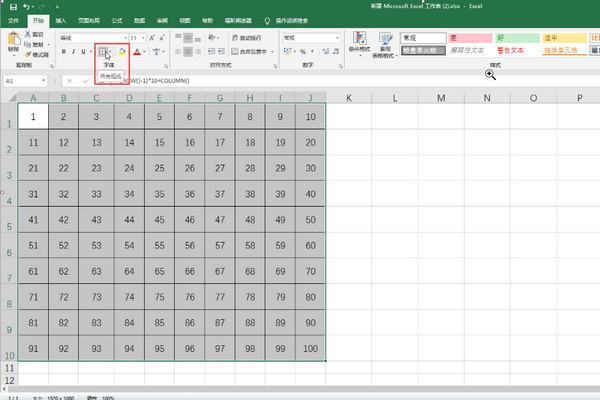This screenshot has width=600, height=400.
Task: Click the Top Align icon
Action: (x=178, y=38)
